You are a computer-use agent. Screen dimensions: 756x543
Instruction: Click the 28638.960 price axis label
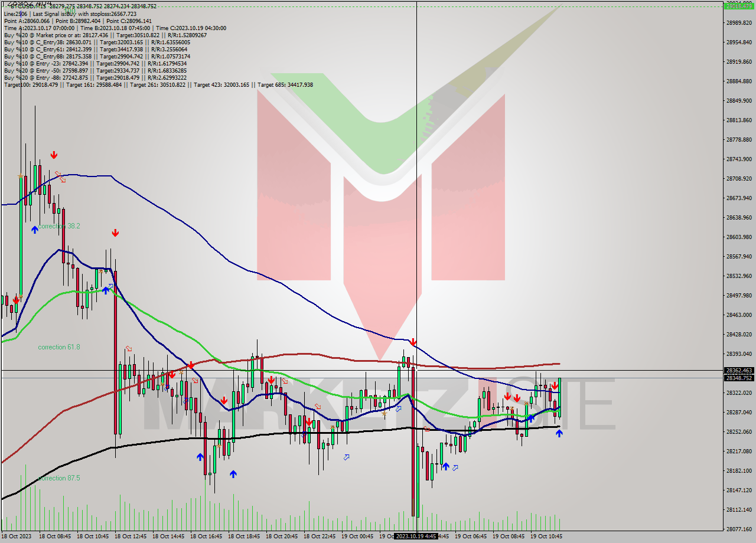pos(739,217)
